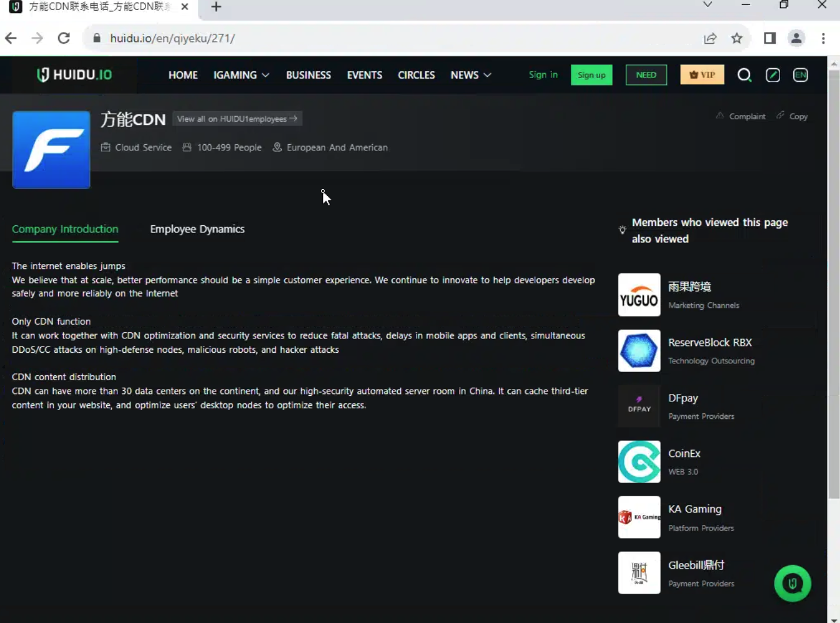This screenshot has width=840, height=623.
Task: Open a new browser tab with plus
Action: pos(216,7)
